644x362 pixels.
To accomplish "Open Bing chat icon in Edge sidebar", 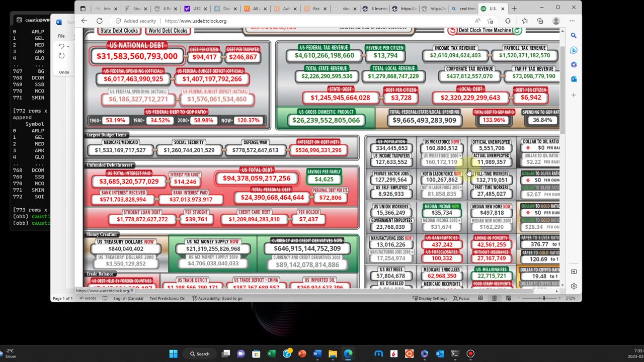I will coord(574,50).
